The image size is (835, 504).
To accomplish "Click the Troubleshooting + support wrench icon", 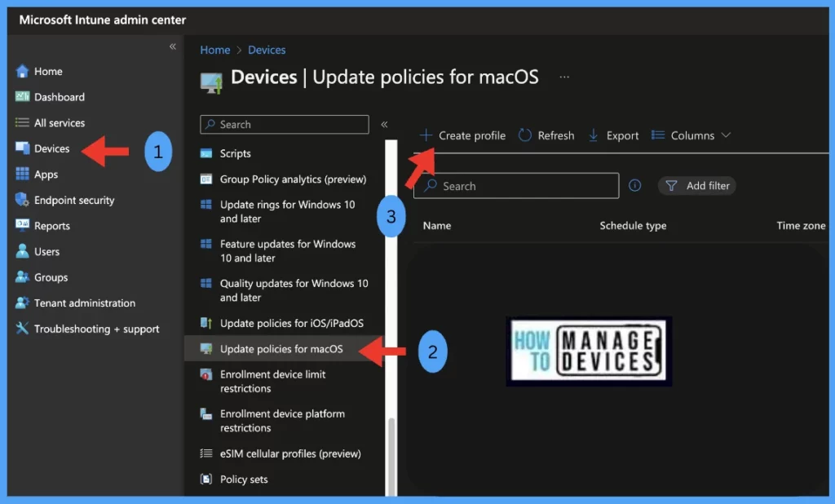I will 22,328.
